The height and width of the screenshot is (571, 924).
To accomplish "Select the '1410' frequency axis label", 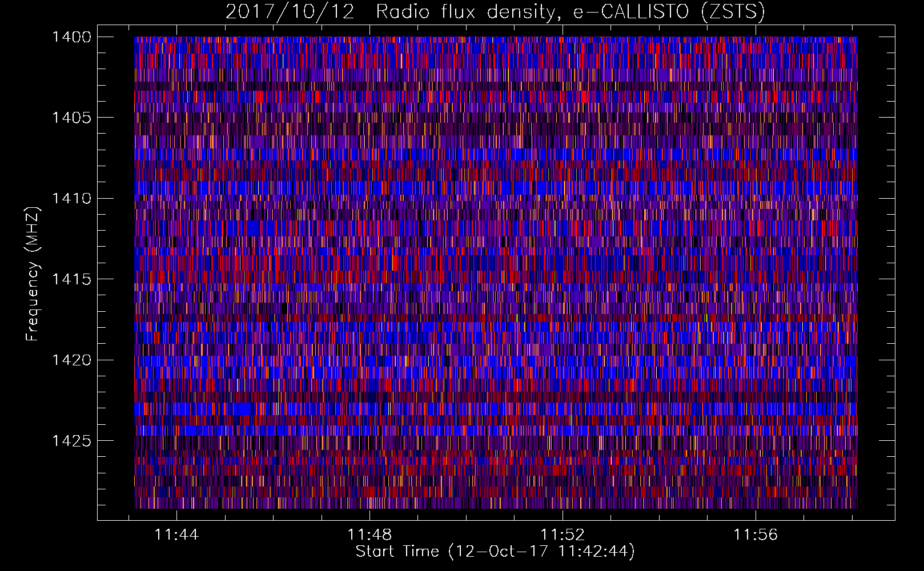I will click(72, 199).
